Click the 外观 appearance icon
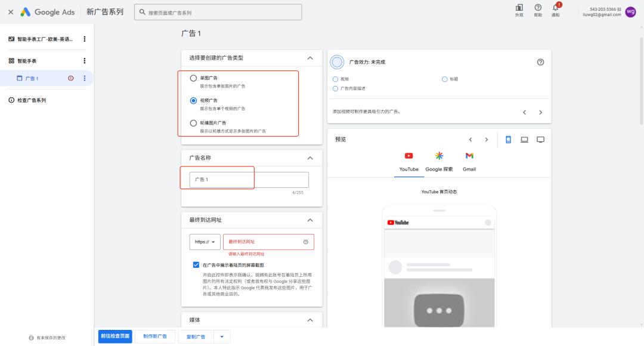The image size is (644, 346). tap(519, 8)
